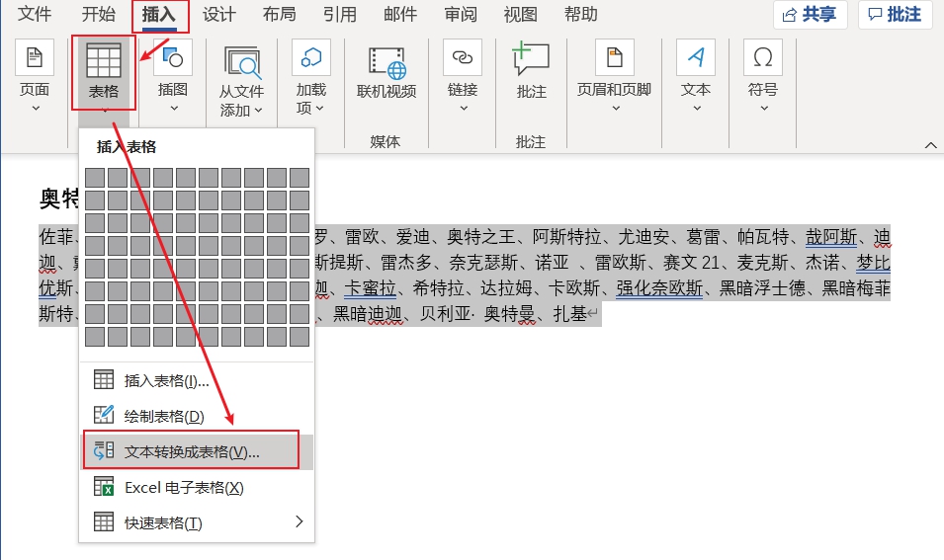Viewport: 944px width, 560px height.
Task: Click the name 达拉姆 in third line
Action: (506, 288)
